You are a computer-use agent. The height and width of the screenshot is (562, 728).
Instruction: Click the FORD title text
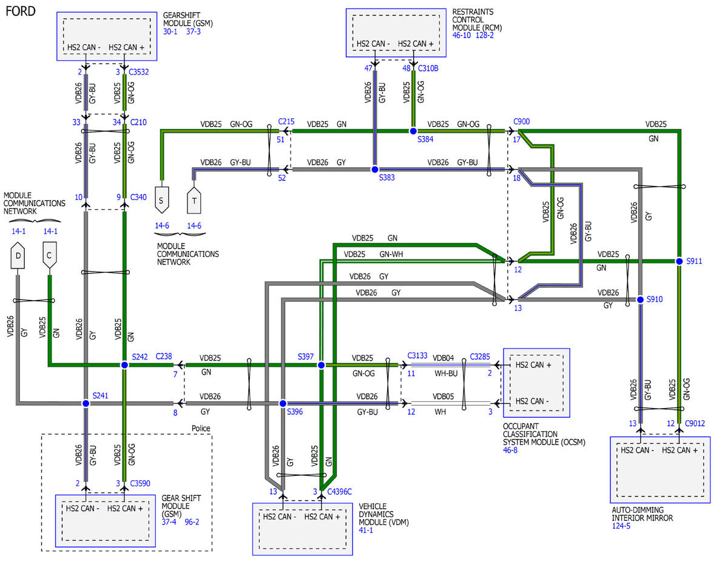point(21,12)
